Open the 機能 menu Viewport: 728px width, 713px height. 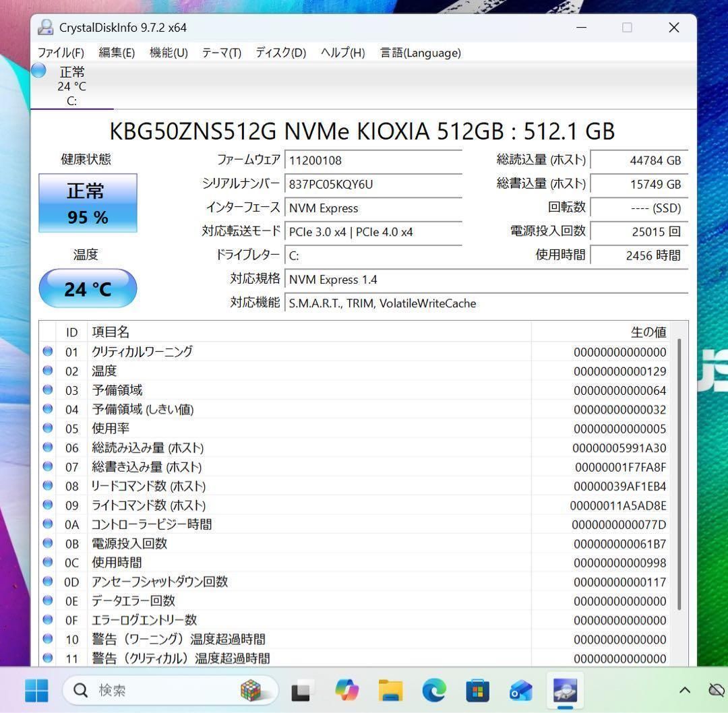pyautogui.click(x=168, y=53)
